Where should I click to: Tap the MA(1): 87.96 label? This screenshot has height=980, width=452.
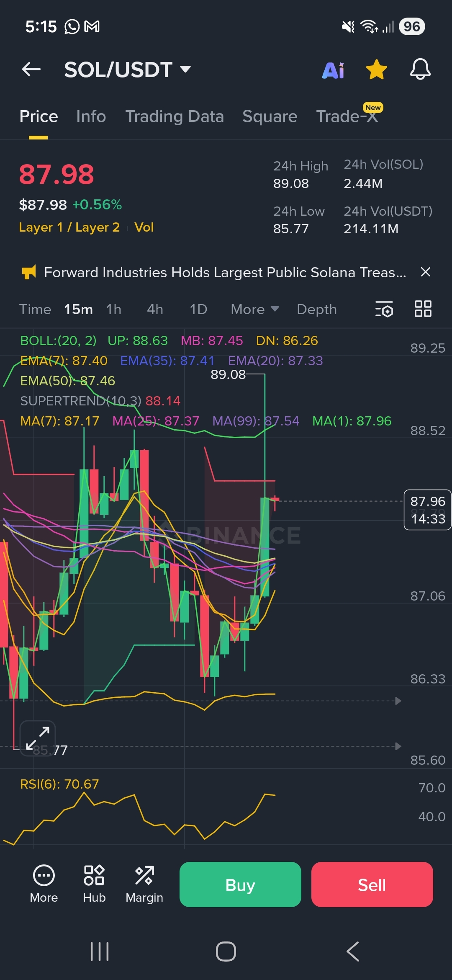352,421
